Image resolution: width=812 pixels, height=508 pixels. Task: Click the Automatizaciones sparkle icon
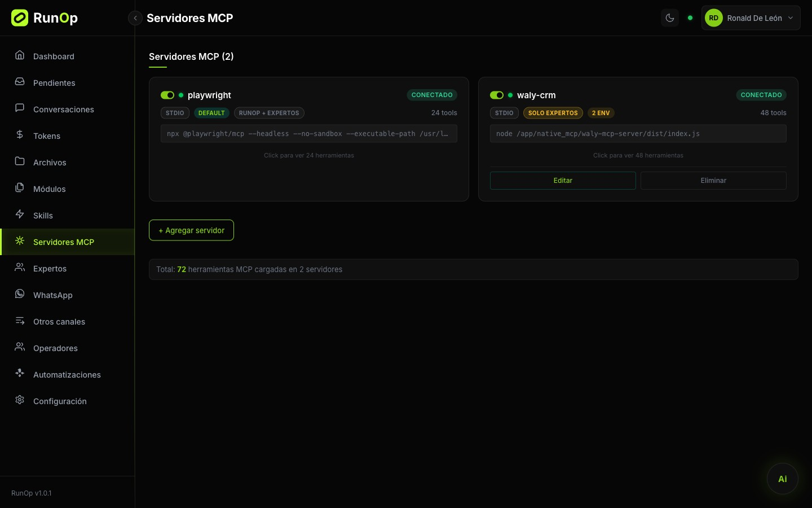(x=20, y=374)
